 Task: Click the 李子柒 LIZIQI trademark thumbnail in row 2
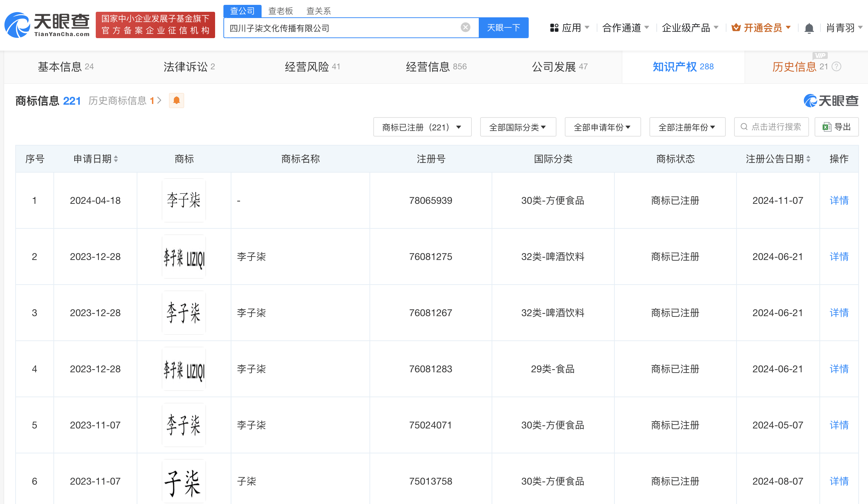184,257
